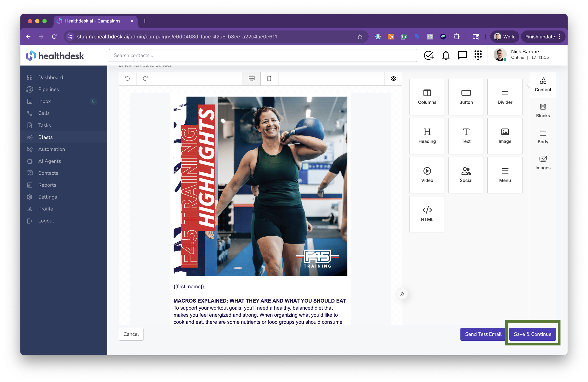Open Automation in the sidebar

coord(51,149)
